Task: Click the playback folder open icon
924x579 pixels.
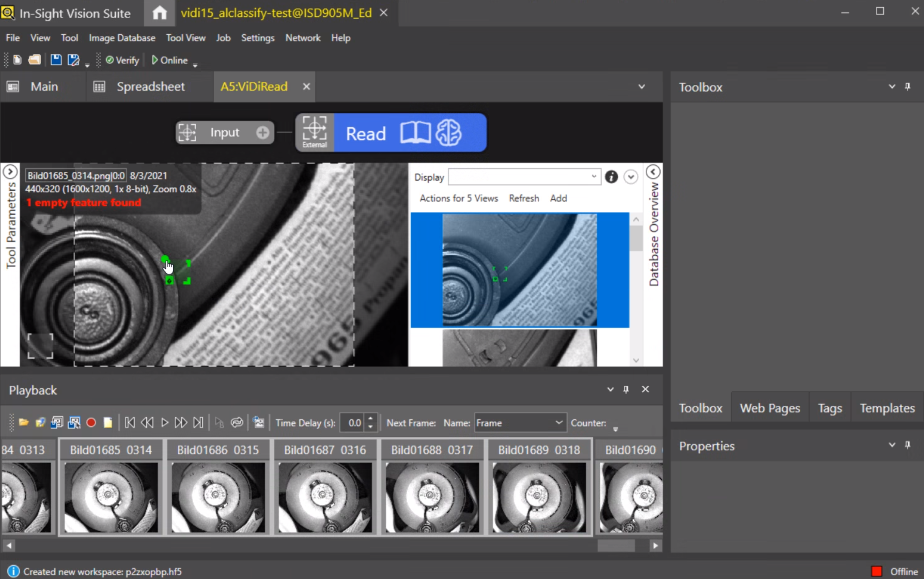Action: pos(24,423)
